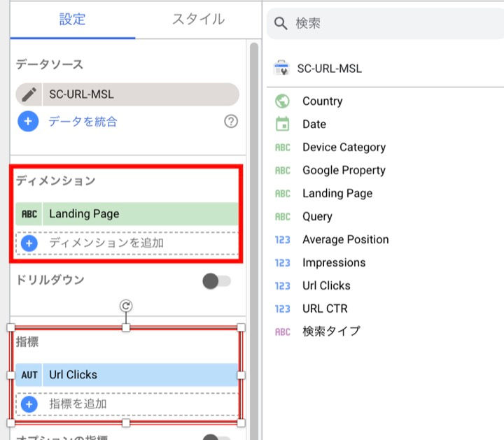Click the globe icon next to Country
Image resolution: width=504 pixels, height=440 pixels.
[282, 101]
